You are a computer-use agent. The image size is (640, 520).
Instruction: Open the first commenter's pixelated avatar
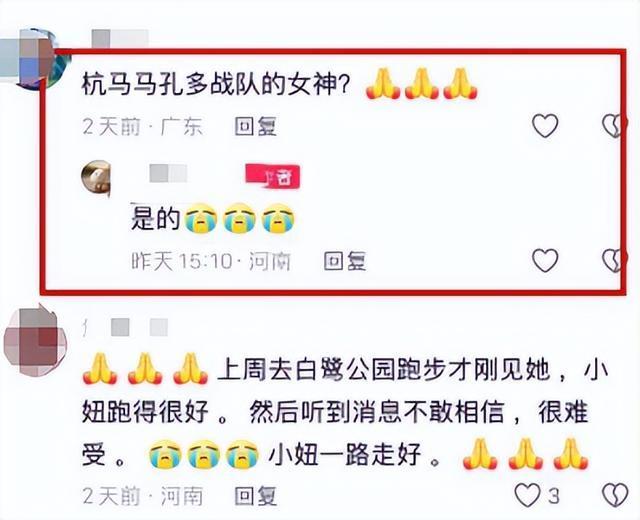coord(35,59)
